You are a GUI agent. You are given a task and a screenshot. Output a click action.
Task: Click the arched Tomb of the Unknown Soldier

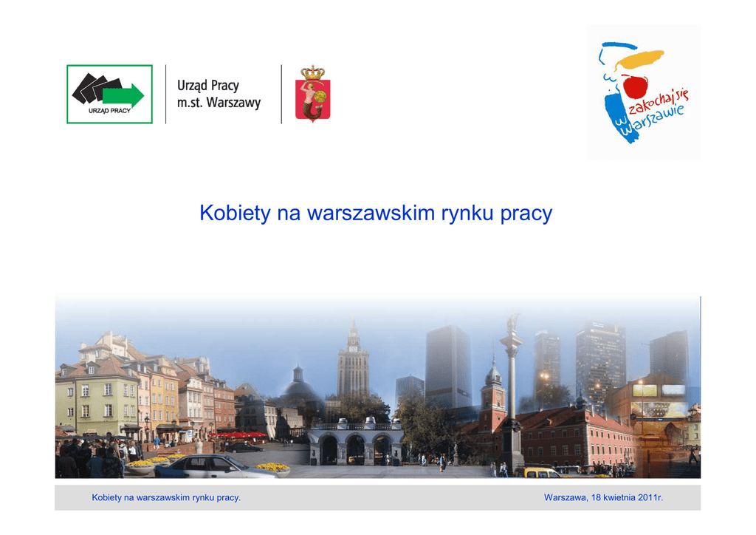tap(356, 446)
